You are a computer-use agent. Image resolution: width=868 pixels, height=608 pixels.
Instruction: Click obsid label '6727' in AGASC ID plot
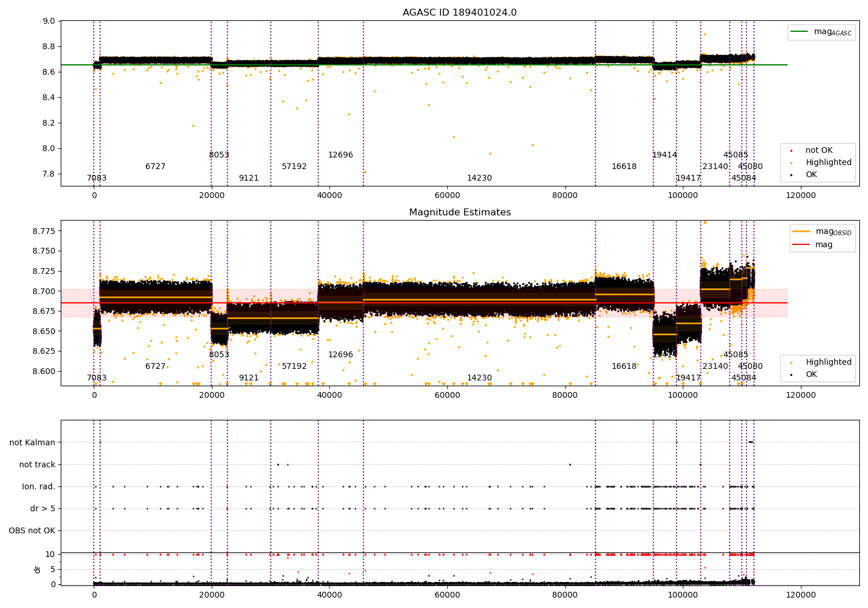(x=155, y=167)
